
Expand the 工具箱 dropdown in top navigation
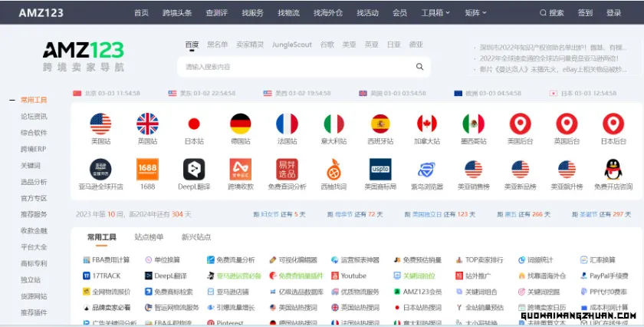(x=435, y=13)
